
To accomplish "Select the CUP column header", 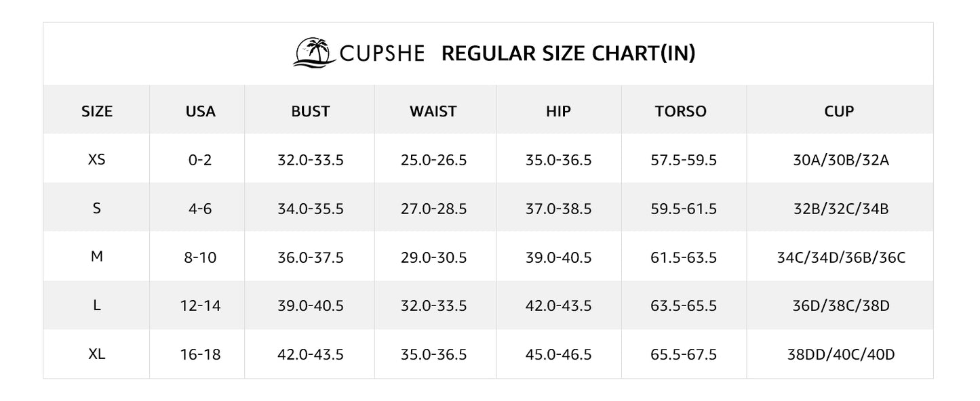I will pyautogui.click(x=840, y=111).
